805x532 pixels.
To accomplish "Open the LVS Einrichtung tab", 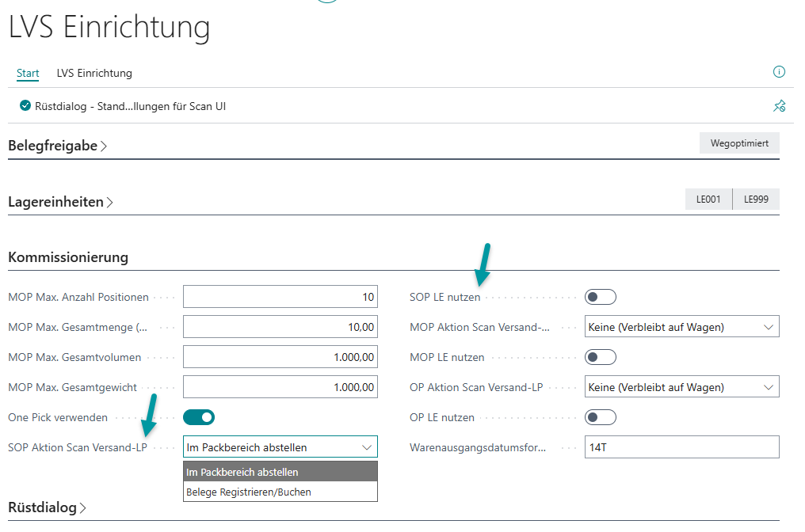I will pyautogui.click(x=94, y=73).
